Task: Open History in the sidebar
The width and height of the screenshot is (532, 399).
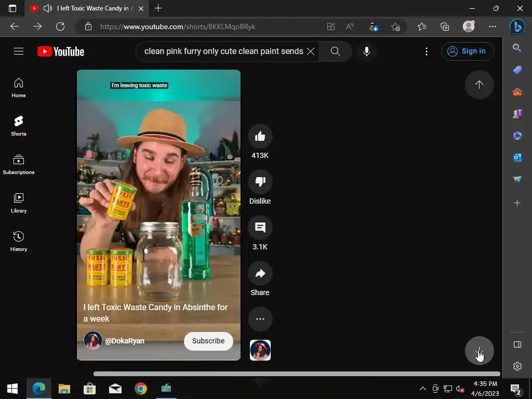Action: coord(19,241)
